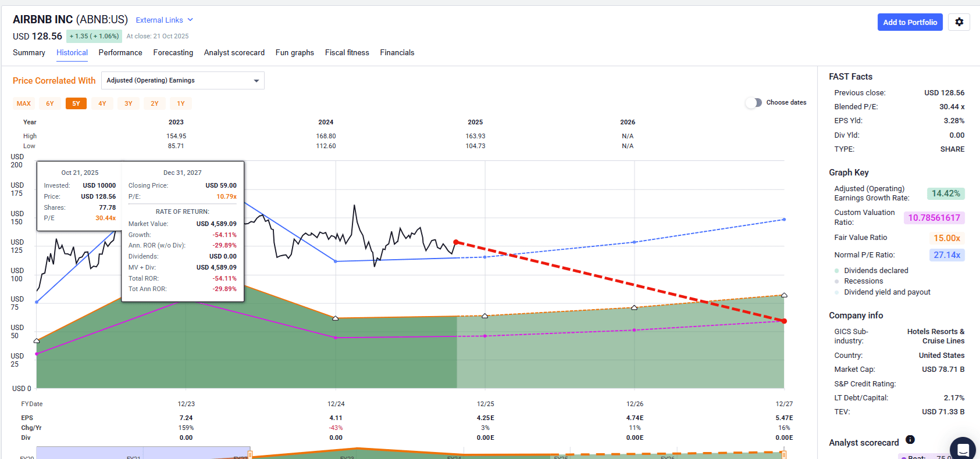Image resolution: width=980 pixels, height=459 pixels.
Task: Click the pink Custom Valuation Ratio value
Action: (934, 218)
